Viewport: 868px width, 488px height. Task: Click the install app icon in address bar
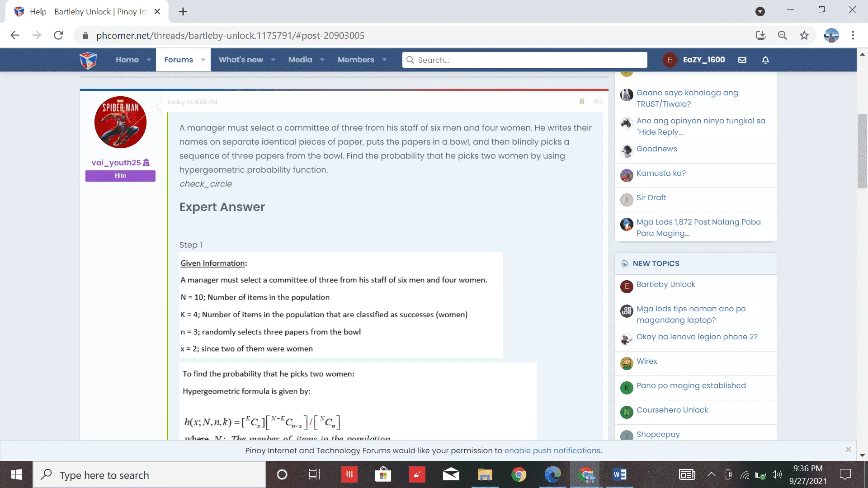click(760, 35)
